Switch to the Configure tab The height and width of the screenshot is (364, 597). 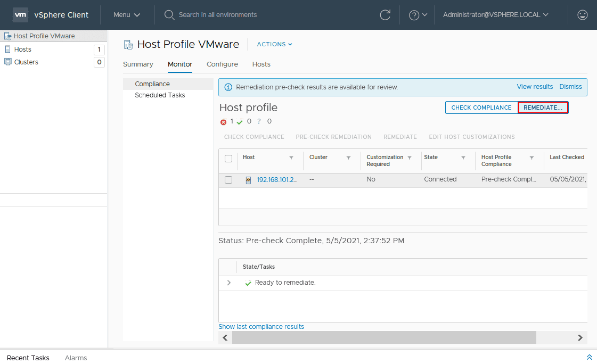point(222,64)
